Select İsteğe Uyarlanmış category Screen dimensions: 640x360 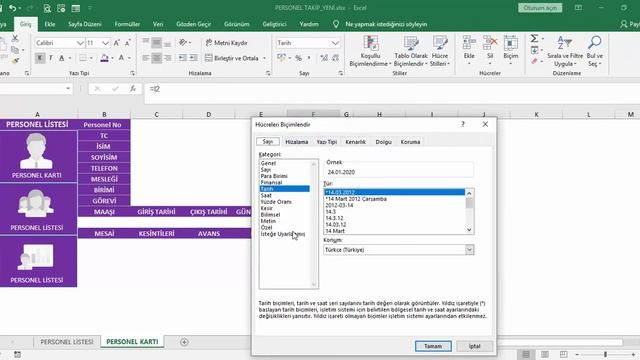[282, 234]
